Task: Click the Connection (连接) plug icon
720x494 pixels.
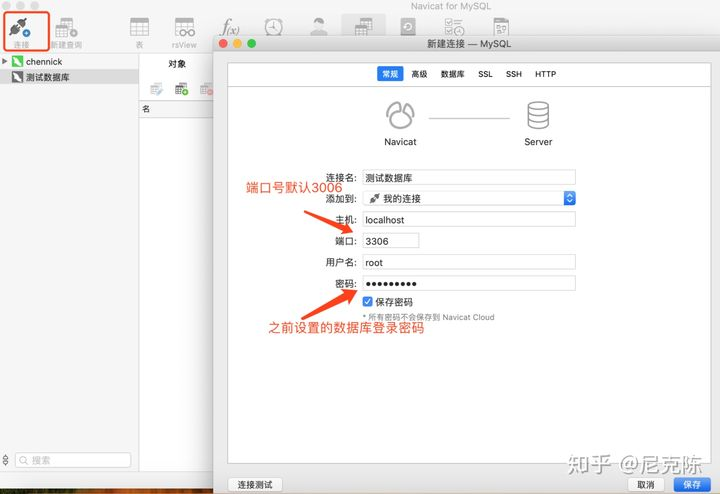Action: click(x=20, y=28)
